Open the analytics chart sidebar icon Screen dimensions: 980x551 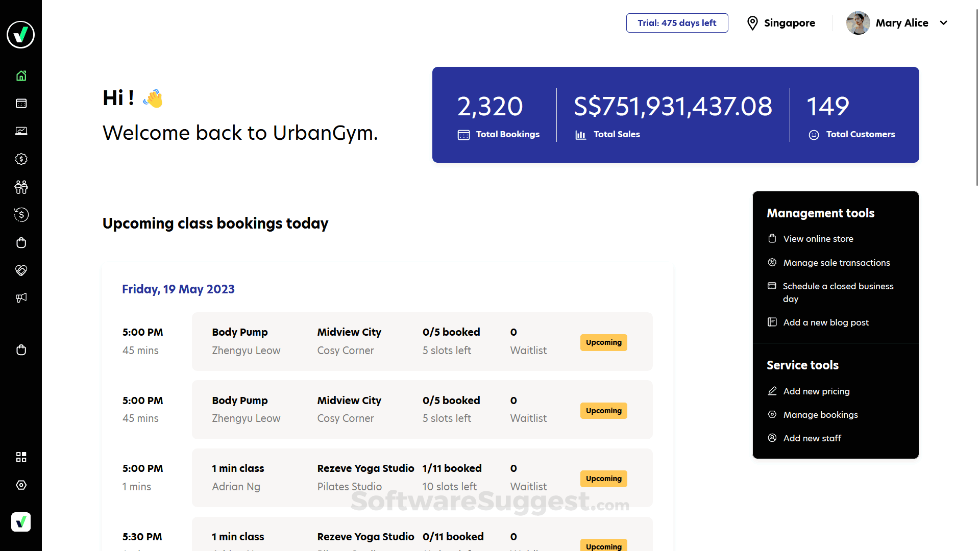(21, 131)
